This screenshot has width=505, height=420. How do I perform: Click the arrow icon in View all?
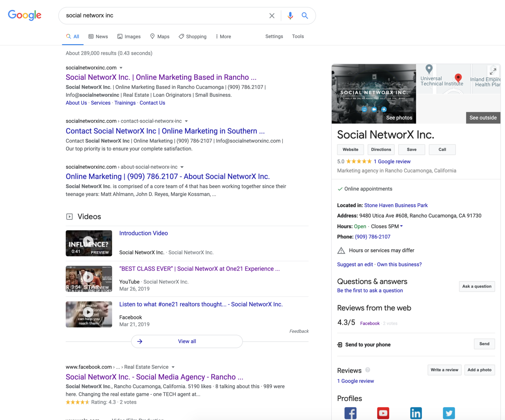[140, 341]
